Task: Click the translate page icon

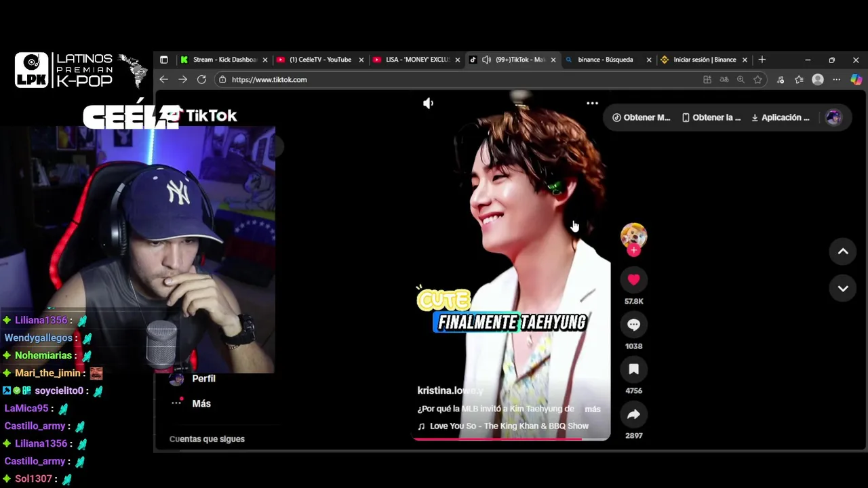Action: click(x=724, y=79)
